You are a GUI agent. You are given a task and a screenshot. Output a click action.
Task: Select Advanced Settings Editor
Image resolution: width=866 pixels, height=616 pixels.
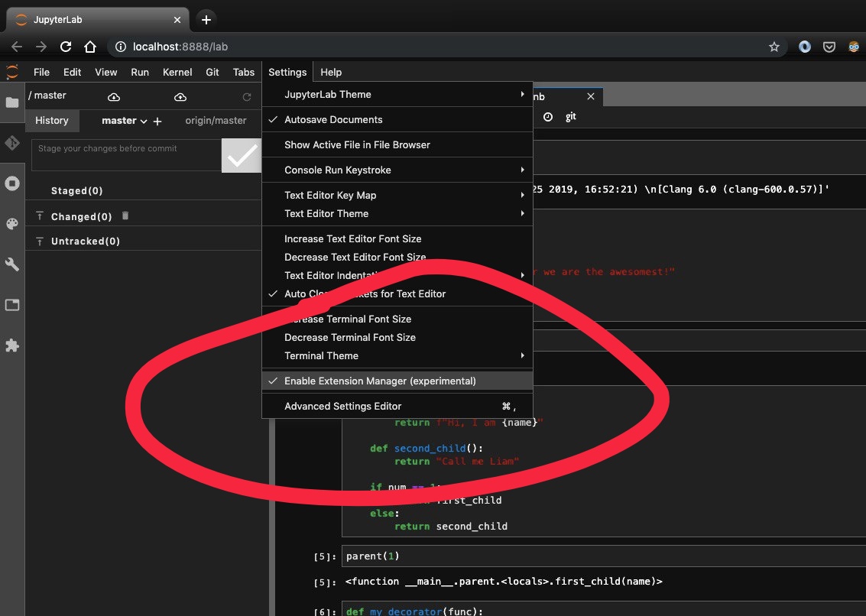[x=342, y=407]
